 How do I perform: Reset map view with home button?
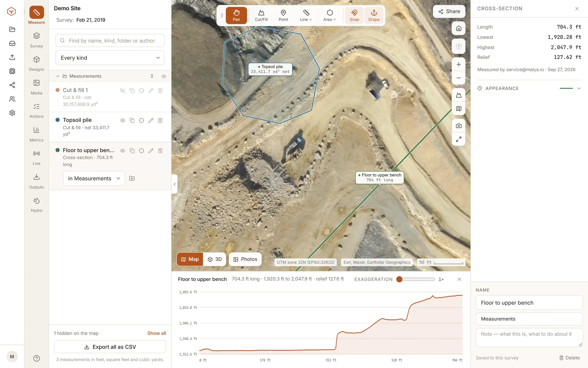[x=459, y=28]
